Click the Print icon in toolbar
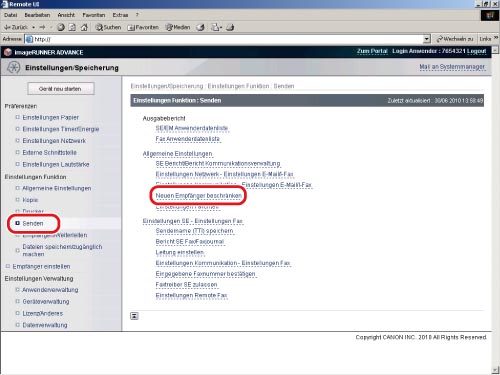500x375 pixels. (230, 27)
